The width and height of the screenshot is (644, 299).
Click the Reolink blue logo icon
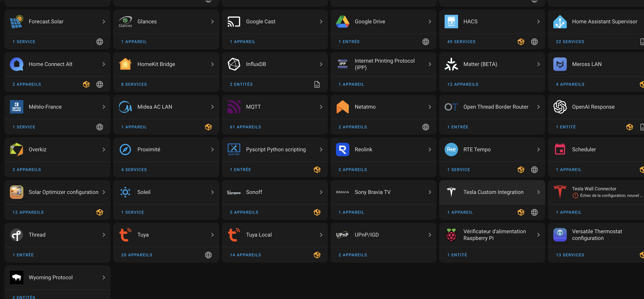[342, 149]
